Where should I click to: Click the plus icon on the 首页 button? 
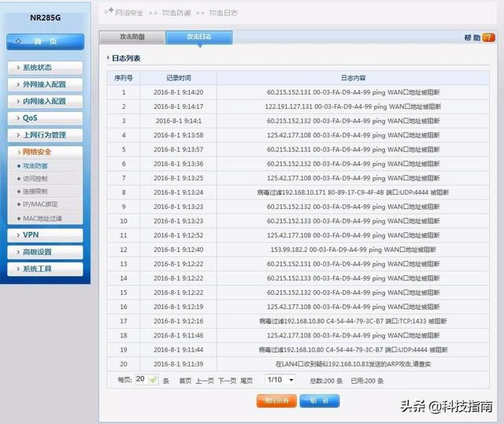click(x=18, y=41)
